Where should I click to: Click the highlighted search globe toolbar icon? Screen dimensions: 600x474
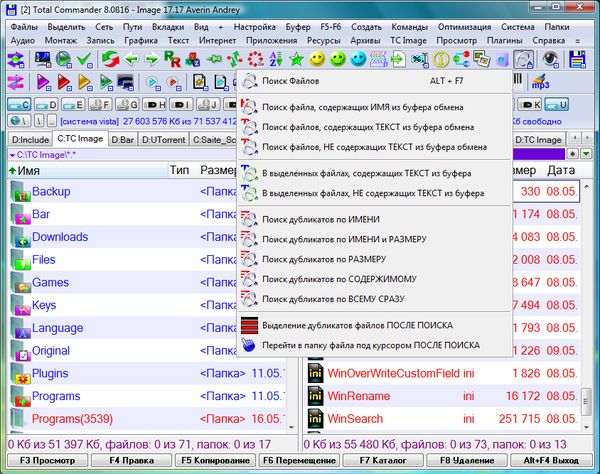523,59
